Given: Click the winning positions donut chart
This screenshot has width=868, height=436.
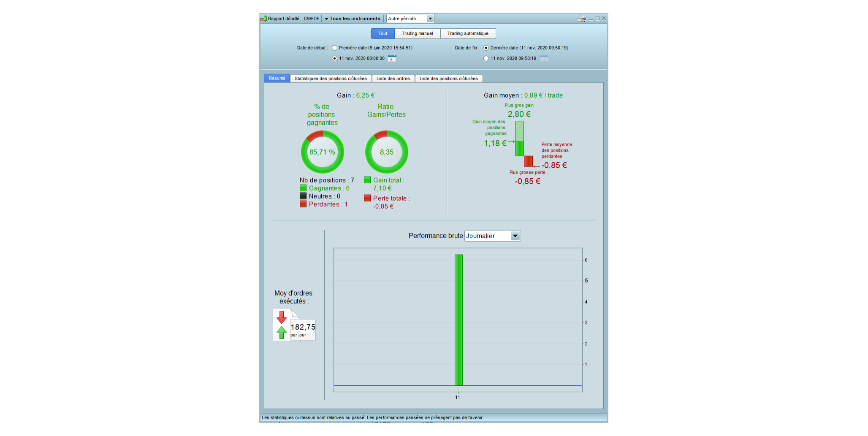Looking at the screenshot, I should point(323,152).
